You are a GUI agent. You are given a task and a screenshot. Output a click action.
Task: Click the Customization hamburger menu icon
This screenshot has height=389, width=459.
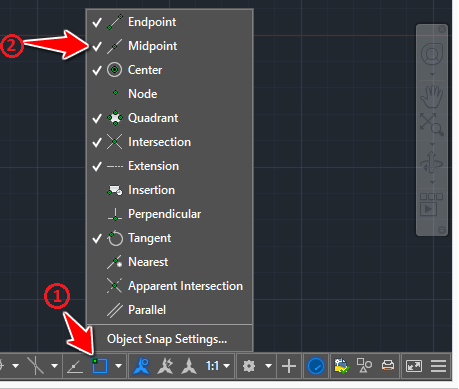coord(438,366)
